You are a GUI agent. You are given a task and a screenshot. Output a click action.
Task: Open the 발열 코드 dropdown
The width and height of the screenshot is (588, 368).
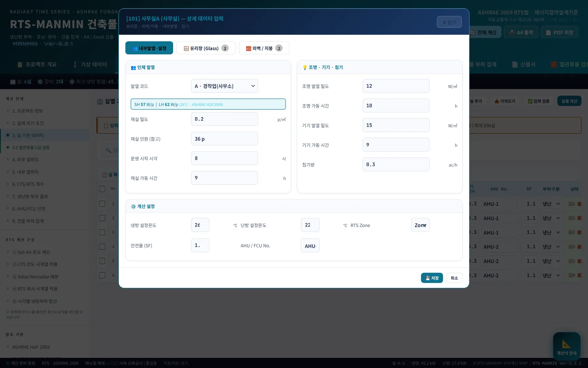point(224,86)
